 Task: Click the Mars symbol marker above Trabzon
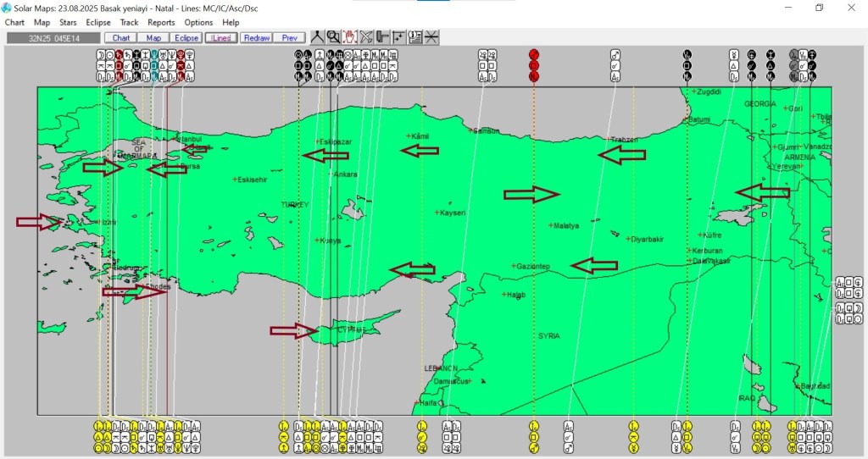(615, 55)
